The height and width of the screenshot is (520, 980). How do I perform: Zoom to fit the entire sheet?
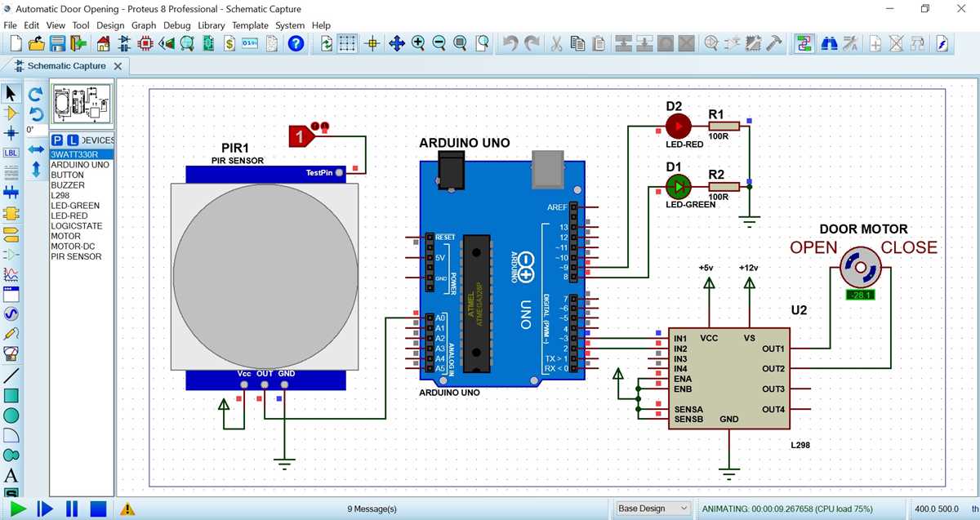pyautogui.click(x=461, y=43)
